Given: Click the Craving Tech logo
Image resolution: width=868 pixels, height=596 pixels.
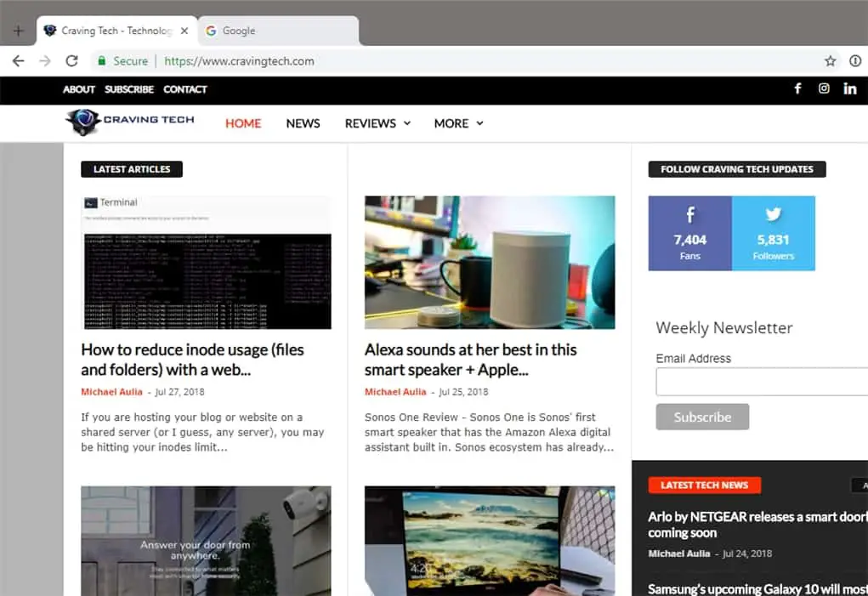Looking at the screenshot, I should coord(129,122).
